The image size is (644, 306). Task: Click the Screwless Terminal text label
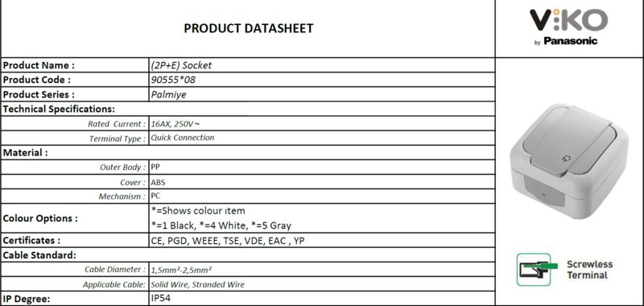(589, 270)
